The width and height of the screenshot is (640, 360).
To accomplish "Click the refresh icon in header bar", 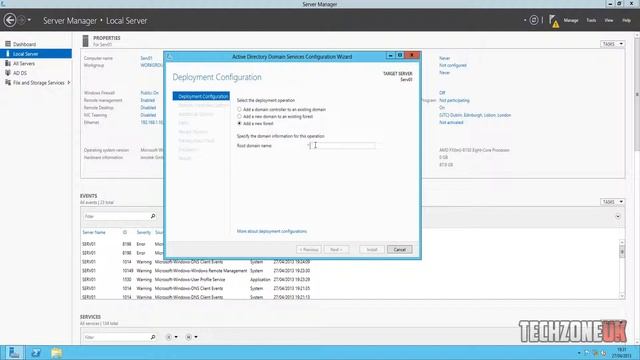I will click(533, 20).
